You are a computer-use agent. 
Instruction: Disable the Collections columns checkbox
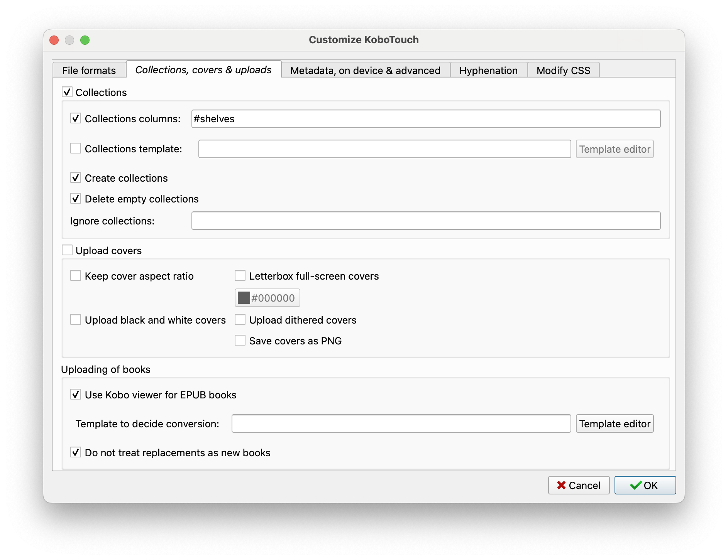76,118
